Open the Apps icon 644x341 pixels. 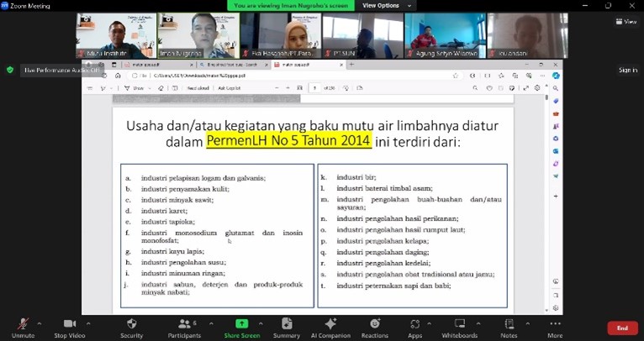tap(414, 324)
